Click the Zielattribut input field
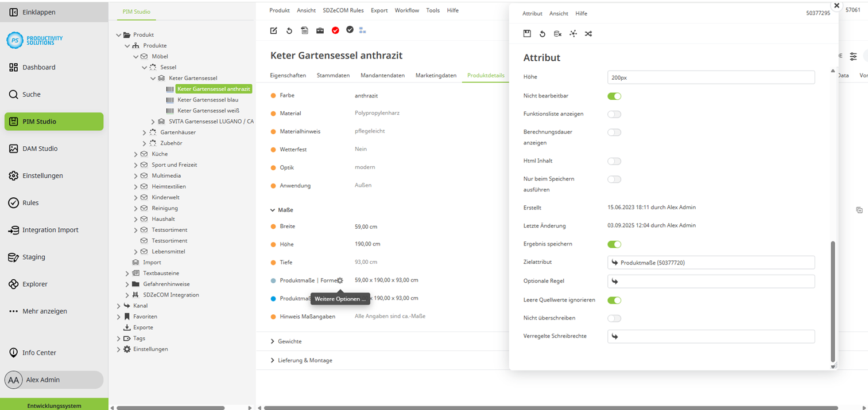Viewport: 868px width, 410px height. click(711, 263)
